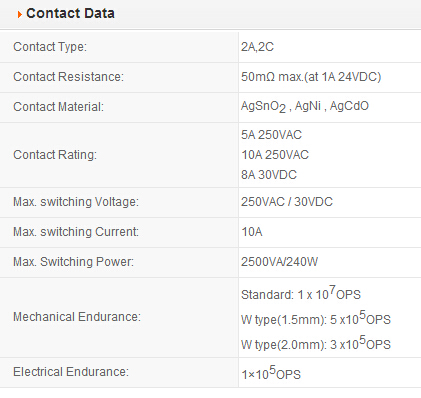The width and height of the screenshot is (421, 398).
Task: Select the W type(2.0mm) endurance line
Action: pyautogui.click(x=316, y=343)
